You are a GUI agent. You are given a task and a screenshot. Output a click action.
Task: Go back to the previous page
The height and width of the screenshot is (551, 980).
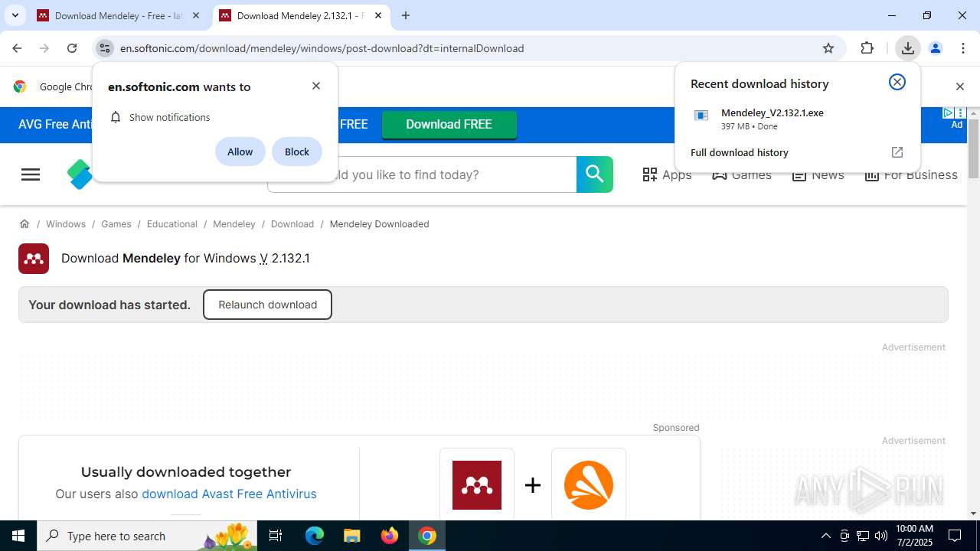click(17, 48)
